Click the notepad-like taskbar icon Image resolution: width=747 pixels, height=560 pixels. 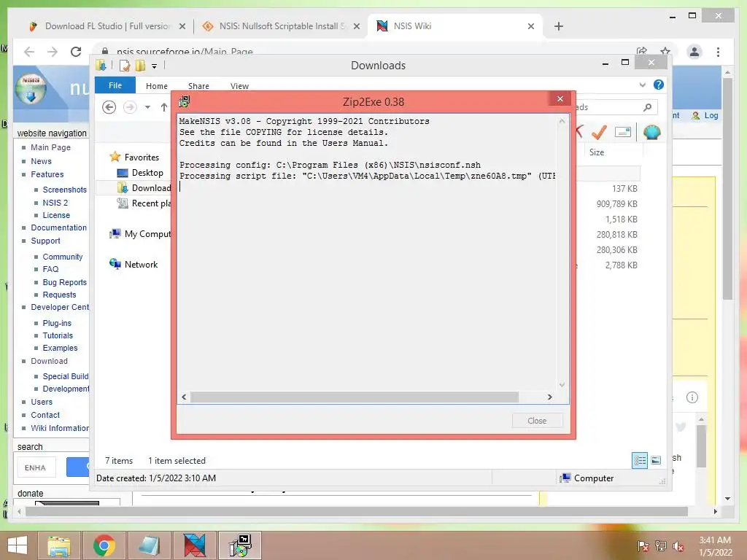[x=149, y=545]
